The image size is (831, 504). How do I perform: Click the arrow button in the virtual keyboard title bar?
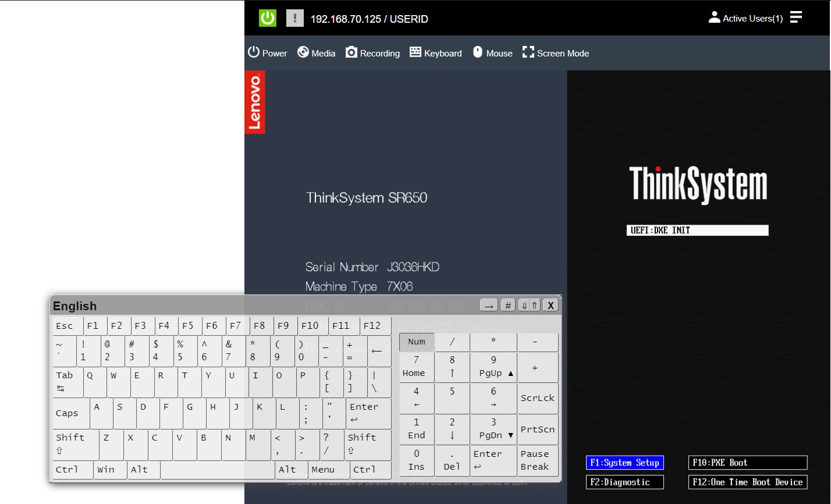point(489,305)
